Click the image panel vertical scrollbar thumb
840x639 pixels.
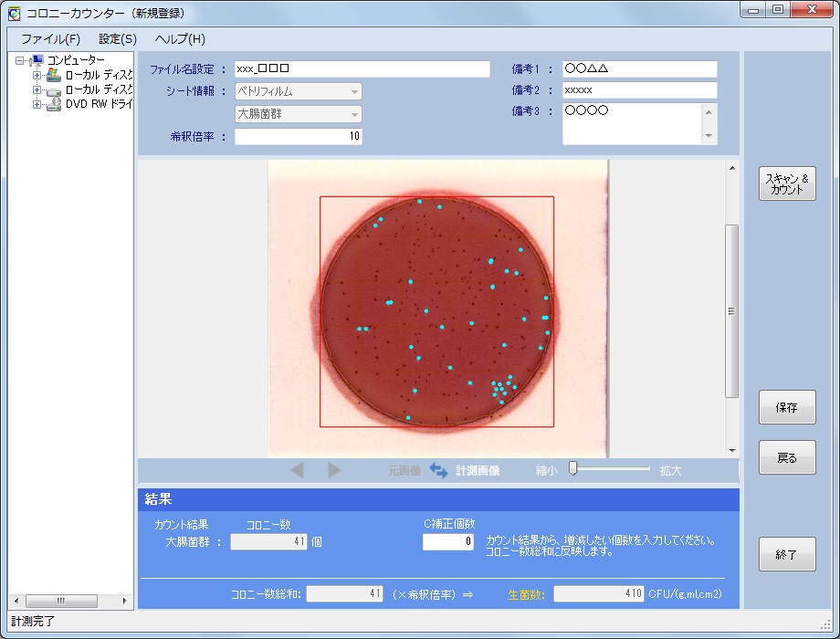[731, 311]
